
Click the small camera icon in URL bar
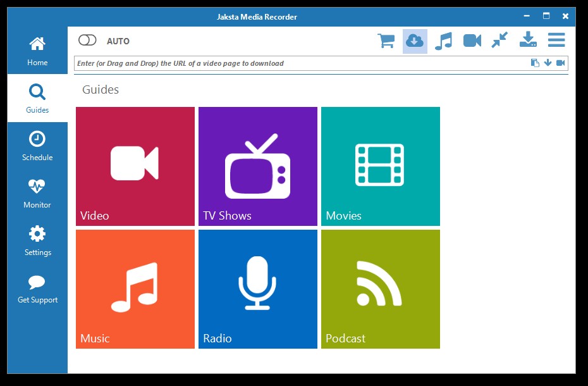coord(560,63)
